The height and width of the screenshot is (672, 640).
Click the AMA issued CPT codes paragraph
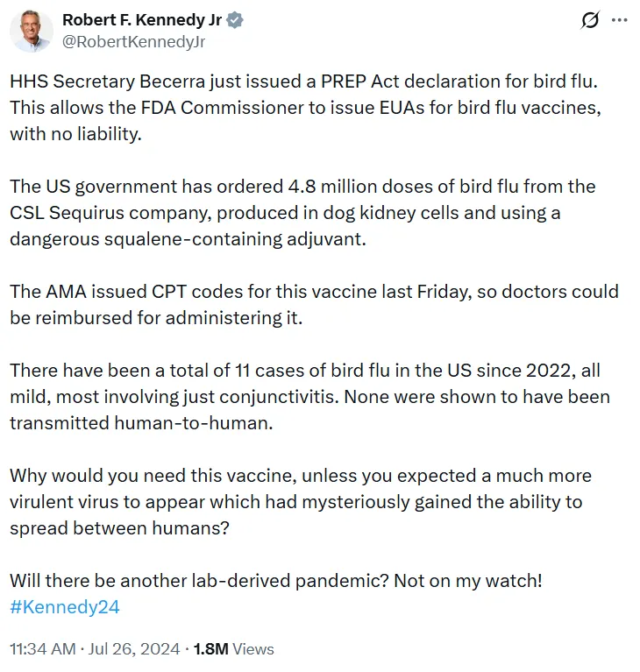point(314,304)
